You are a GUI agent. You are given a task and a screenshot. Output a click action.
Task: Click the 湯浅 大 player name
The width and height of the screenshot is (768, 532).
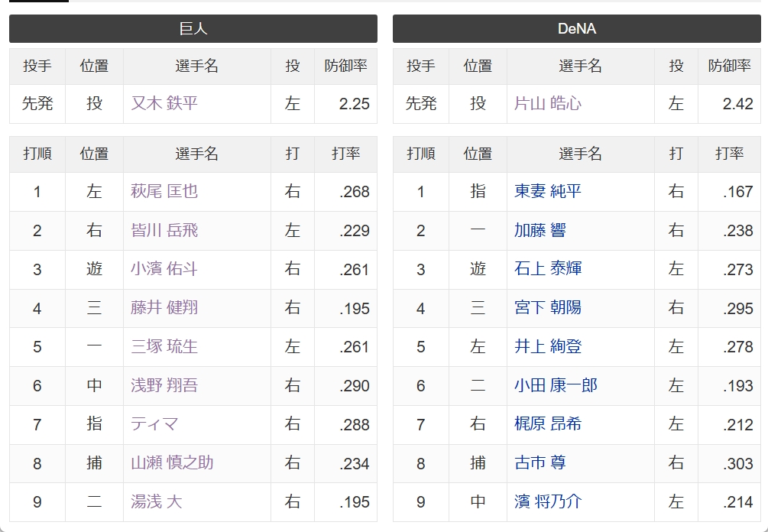[156, 501]
